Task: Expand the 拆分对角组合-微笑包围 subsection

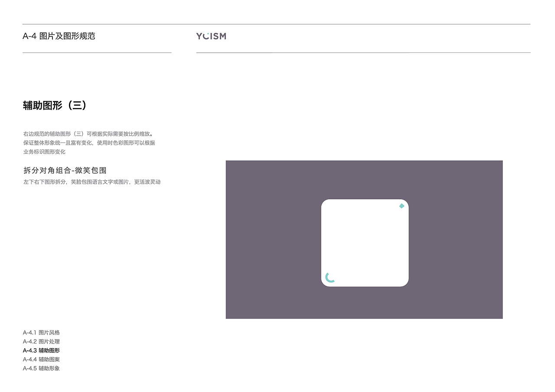Action: click(x=65, y=170)
